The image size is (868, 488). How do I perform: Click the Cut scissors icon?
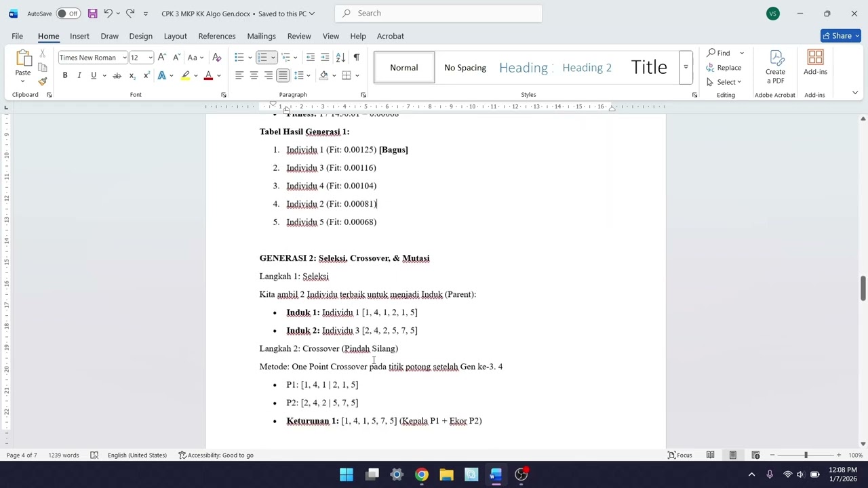[x=43, y=54]
